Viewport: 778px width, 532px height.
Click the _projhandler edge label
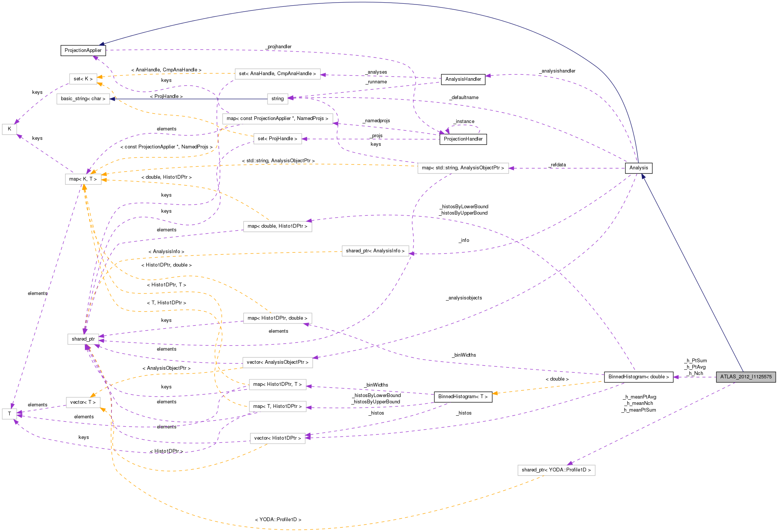pyautogui.click(x=279, y=47)
